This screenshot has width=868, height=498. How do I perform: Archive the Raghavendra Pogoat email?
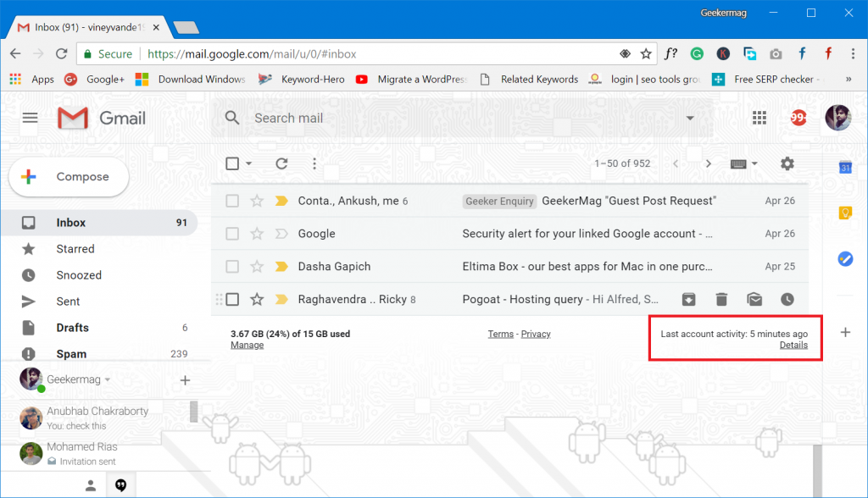688,299
